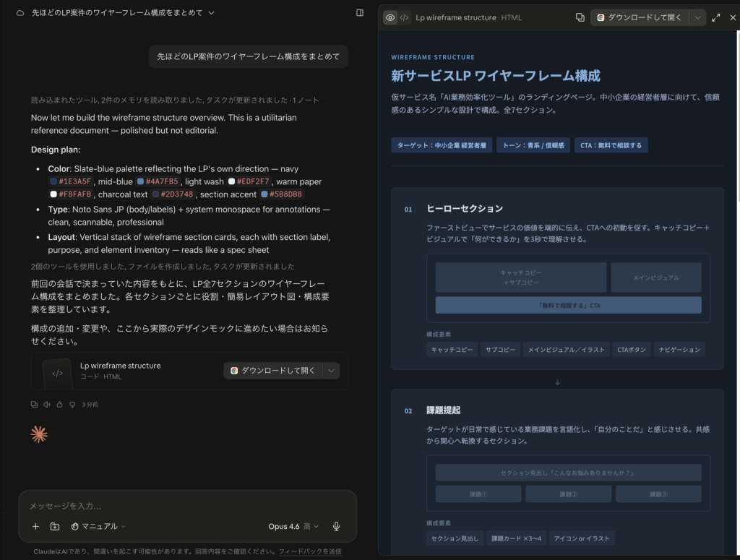740x560 pixels.
Task: Click the メインビジュアル wireframe block
Action: coord(656,277)
